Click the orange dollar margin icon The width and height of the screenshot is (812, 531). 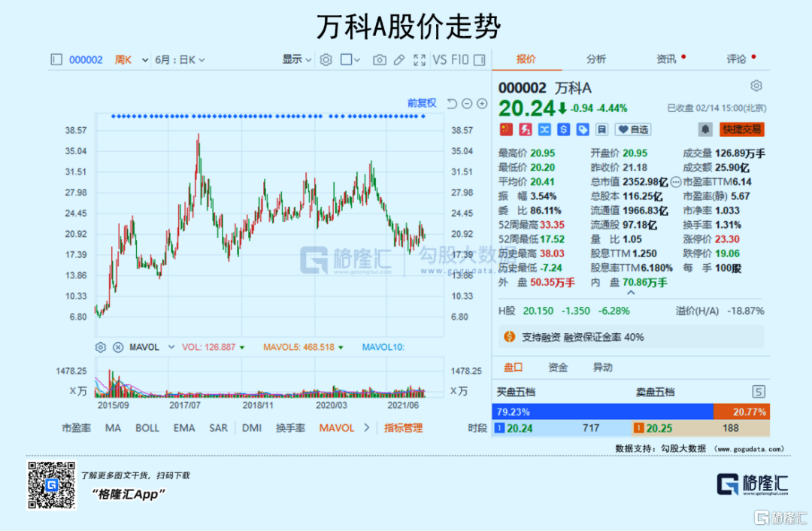tap(510, 337)
